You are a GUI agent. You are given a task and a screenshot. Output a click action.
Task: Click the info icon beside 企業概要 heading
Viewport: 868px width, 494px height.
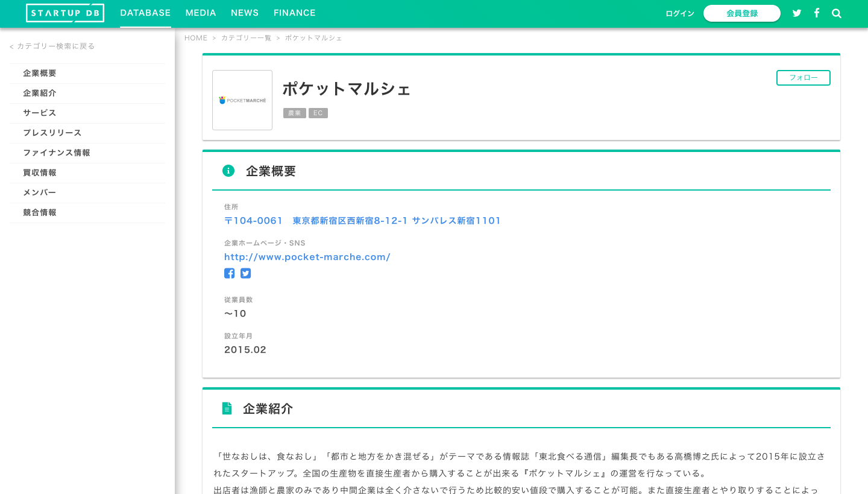pyautogui.click(x=228, y=170)
